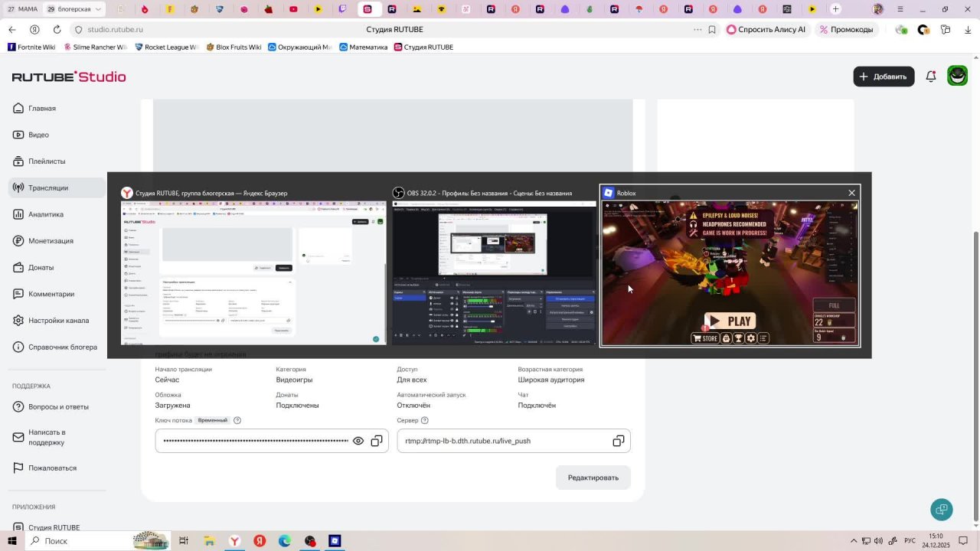Click the Пожаловаться flag icon
980x551 pixels.
coord(19,468)
